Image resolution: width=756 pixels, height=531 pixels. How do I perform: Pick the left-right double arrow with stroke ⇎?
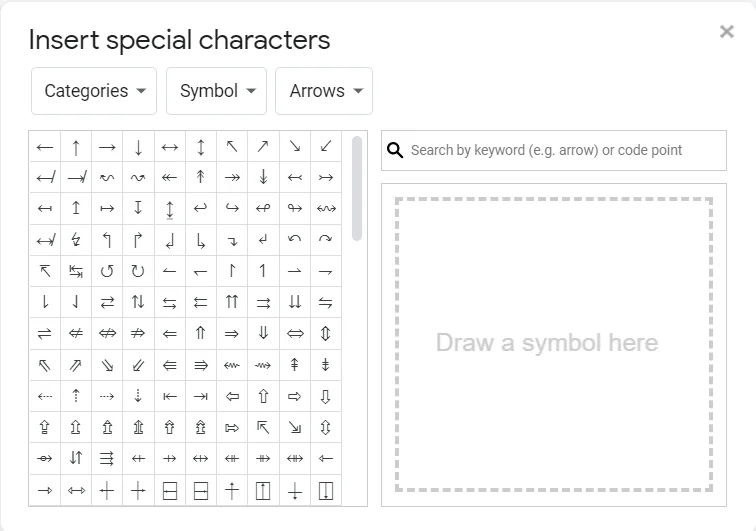107,334
